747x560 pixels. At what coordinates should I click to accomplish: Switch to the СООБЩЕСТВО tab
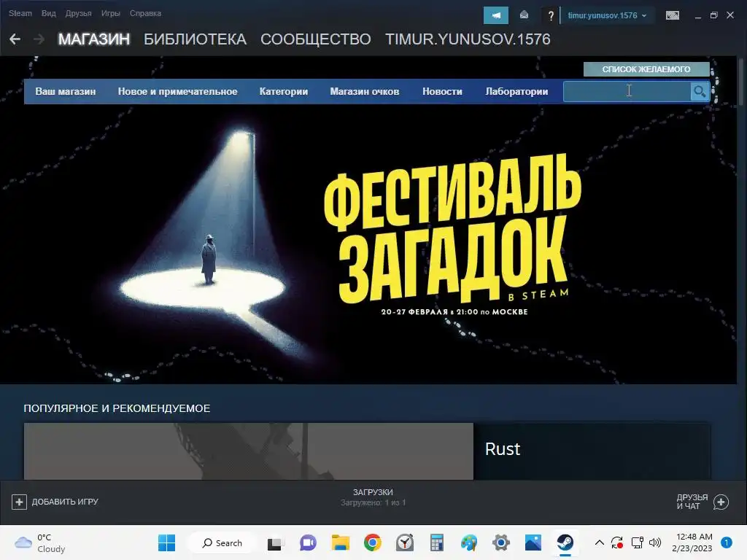pos(315,39)
